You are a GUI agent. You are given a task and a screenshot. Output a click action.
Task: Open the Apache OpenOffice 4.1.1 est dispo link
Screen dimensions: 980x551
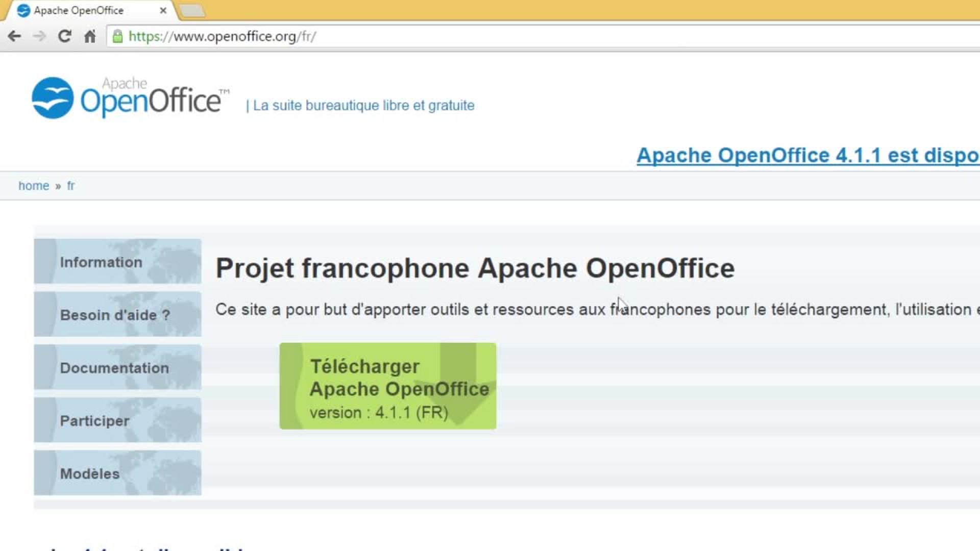pyautogui.click(x=808, y=155)
